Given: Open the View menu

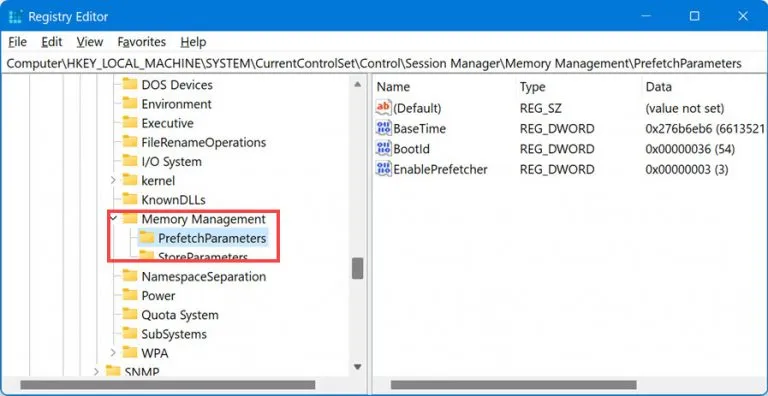Looking at the screenshot, I should (90, 42).
